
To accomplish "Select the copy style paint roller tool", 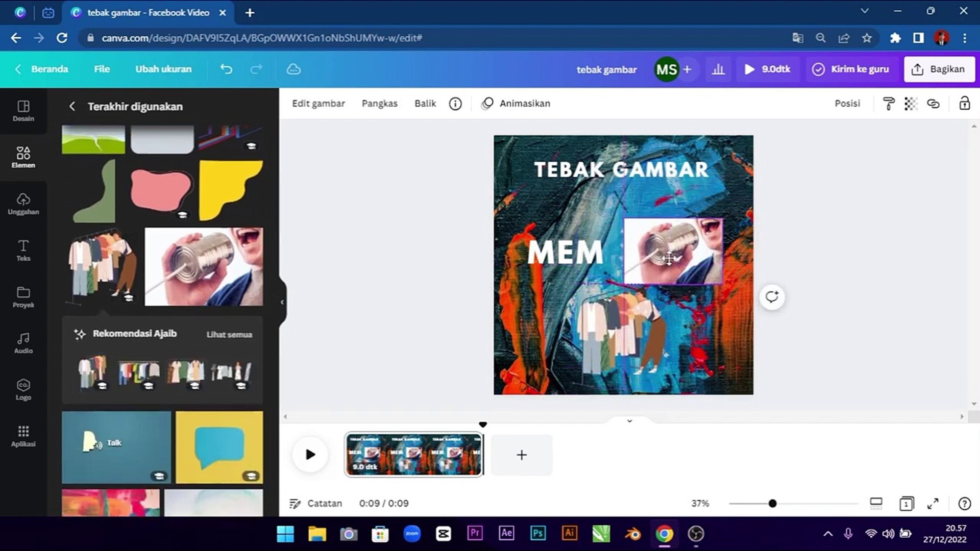I will point(888,103).
